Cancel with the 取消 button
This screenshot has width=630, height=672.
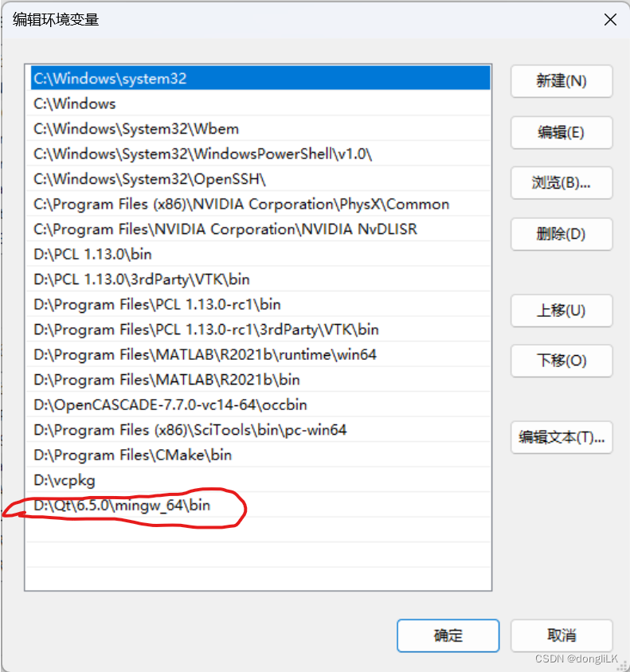[x=562, y=635]
